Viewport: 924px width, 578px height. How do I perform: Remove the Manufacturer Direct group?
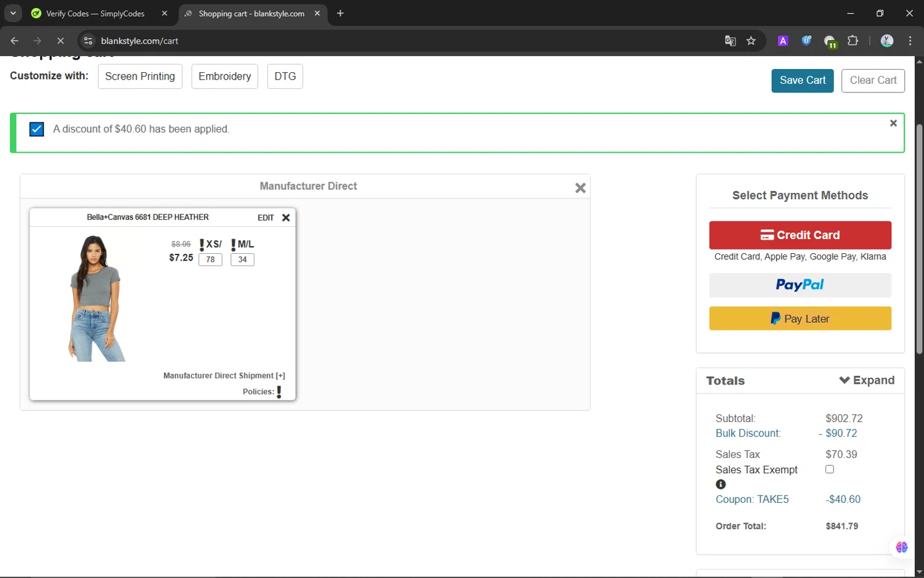580,188
